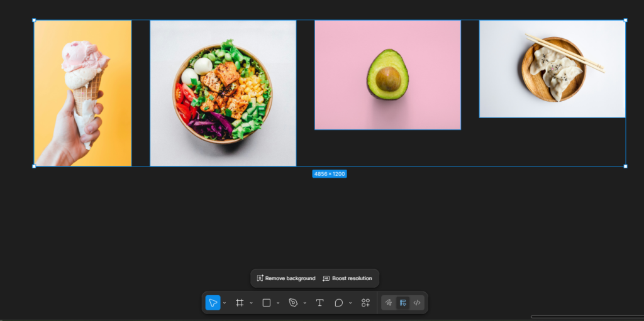Click Remove background
644x321 pixels.
pos(286,278)
